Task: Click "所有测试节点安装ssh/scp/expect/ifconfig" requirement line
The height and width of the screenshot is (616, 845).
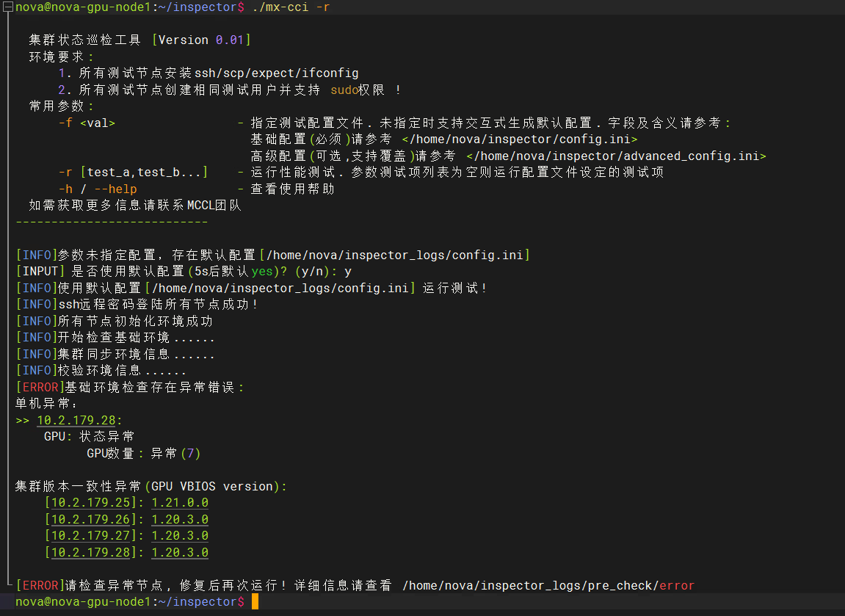Action: click(219, 73)
